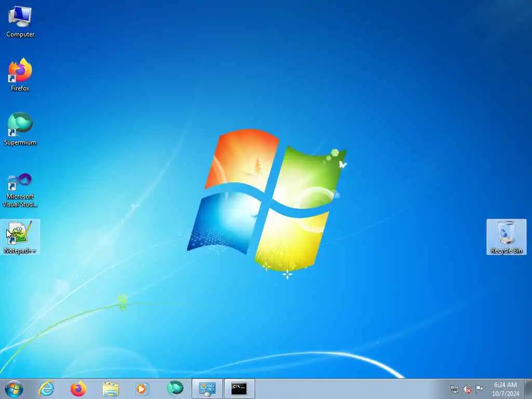
Task: Open the Action Center flag icon
Action: 479,389
